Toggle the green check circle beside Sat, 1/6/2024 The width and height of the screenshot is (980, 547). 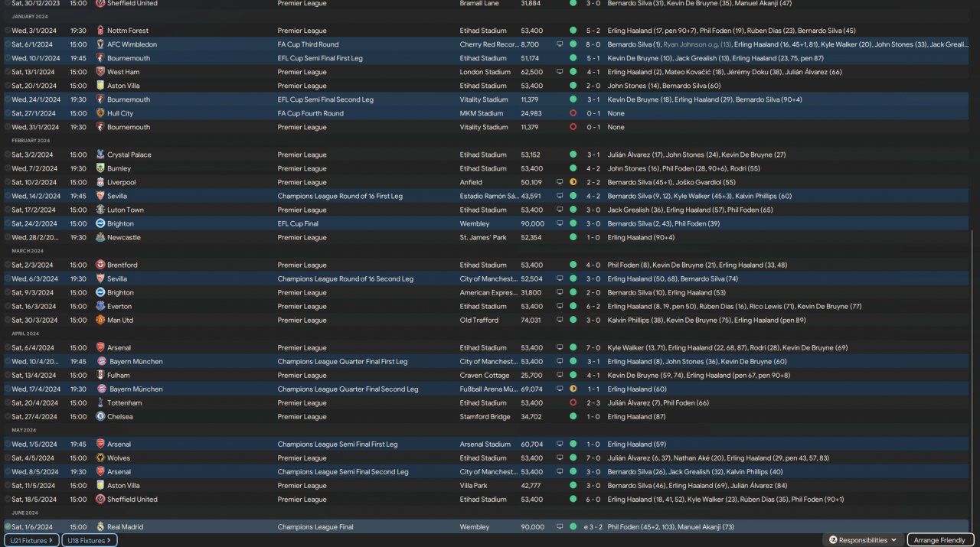tap(8, 526)
